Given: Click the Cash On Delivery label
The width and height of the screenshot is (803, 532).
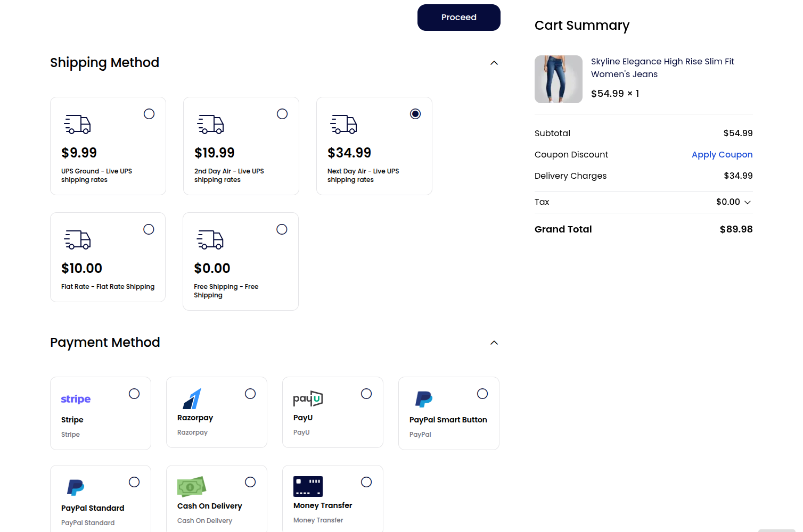Looking at the screenshot, I should [209, 506].
